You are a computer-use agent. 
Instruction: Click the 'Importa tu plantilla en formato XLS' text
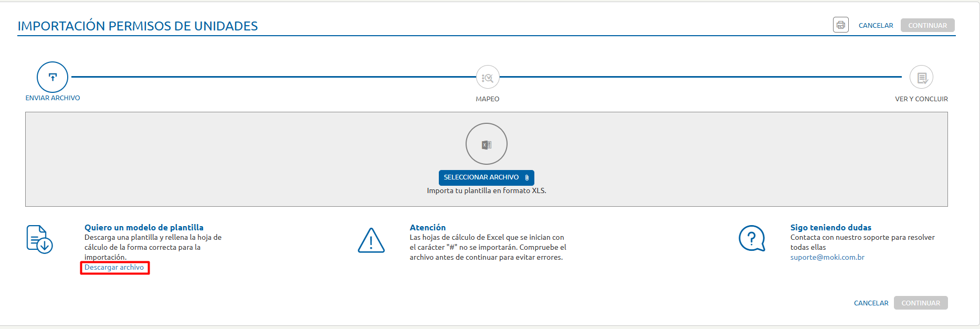pyautogui.click(x=487, y=191)
